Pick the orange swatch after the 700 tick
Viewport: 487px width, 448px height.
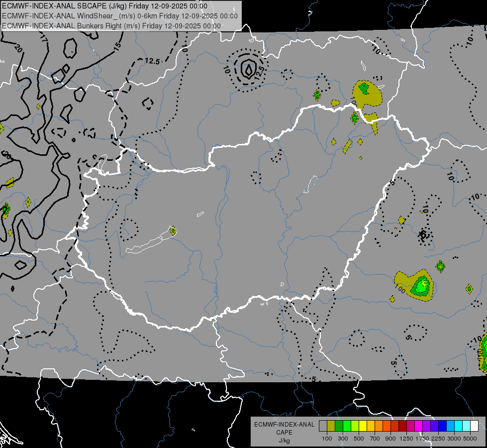(x=379, y=426)
